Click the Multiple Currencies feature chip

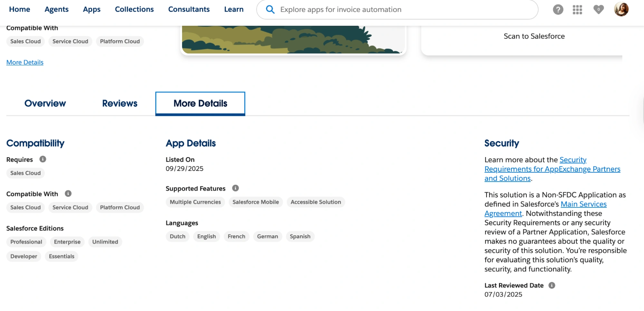tap(195, 202)
